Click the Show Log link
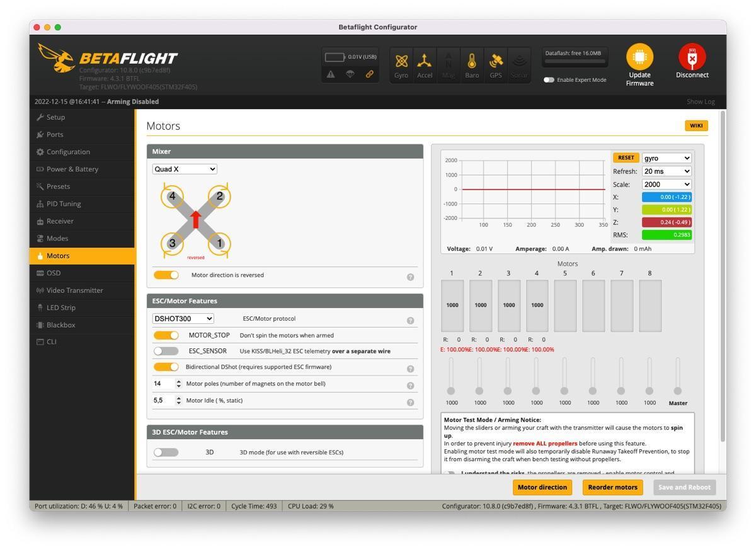The width and height of the screenshot is (756, 550). [x=701, y=101]
